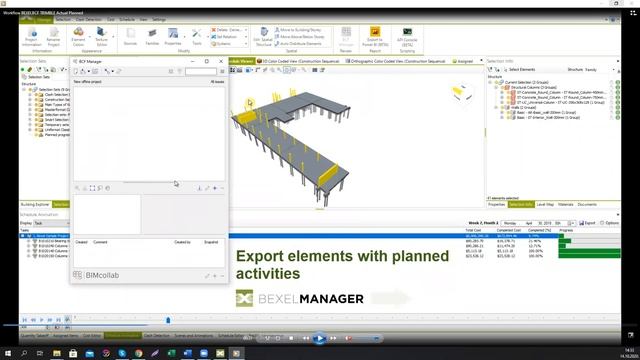Click the search field in BCF Manager

(200, 71)
